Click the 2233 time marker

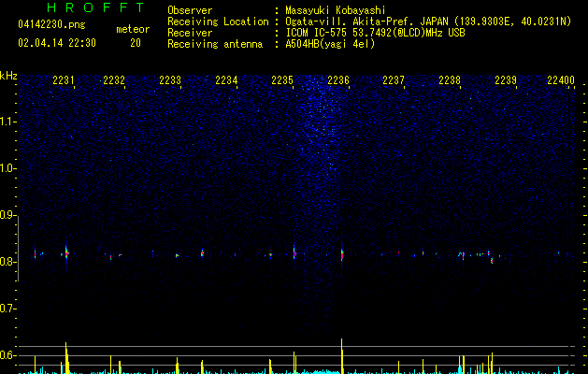pyautogui.click(x=170, y=80)
